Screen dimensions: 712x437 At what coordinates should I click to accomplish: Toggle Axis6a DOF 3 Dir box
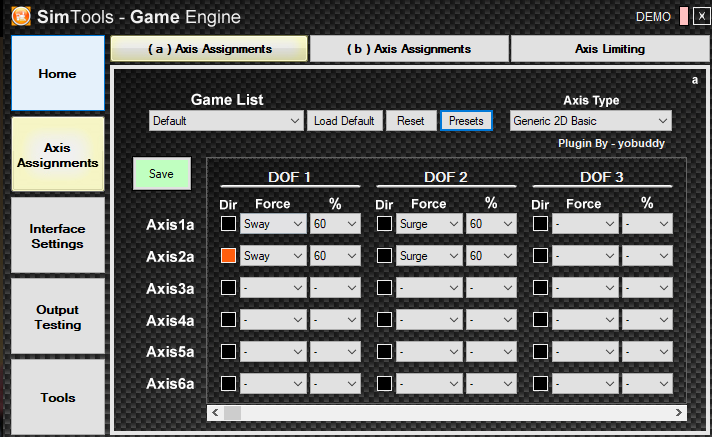tap(540, 383)
